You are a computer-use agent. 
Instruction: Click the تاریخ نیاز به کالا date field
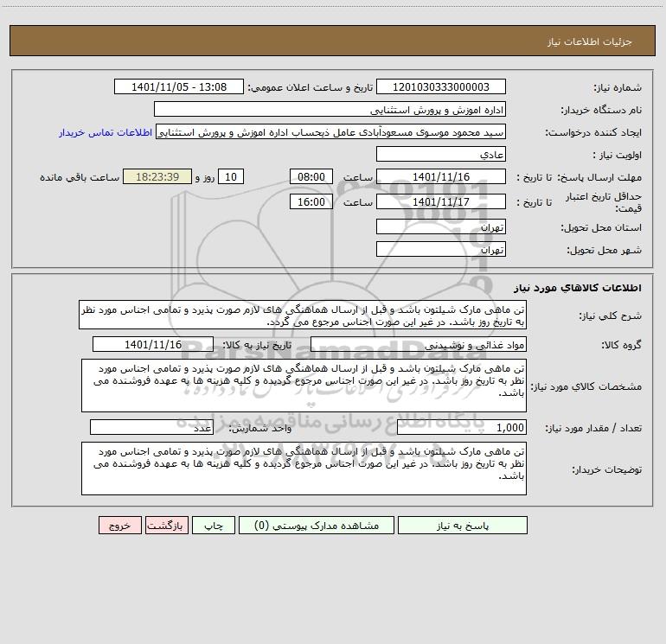point(153,344)
